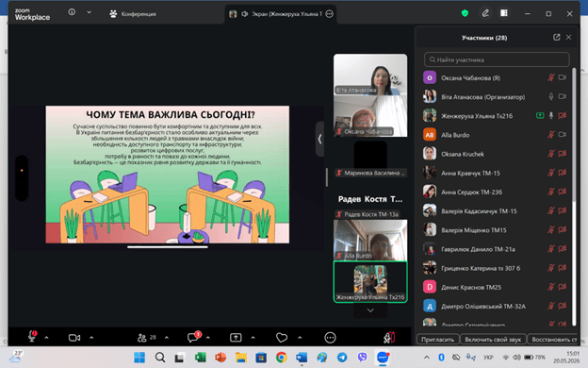Click disabled camera icon for Анна Кравчук
Image resolution: width=588 pixels, height=368 pixels.
click(563, 173)
